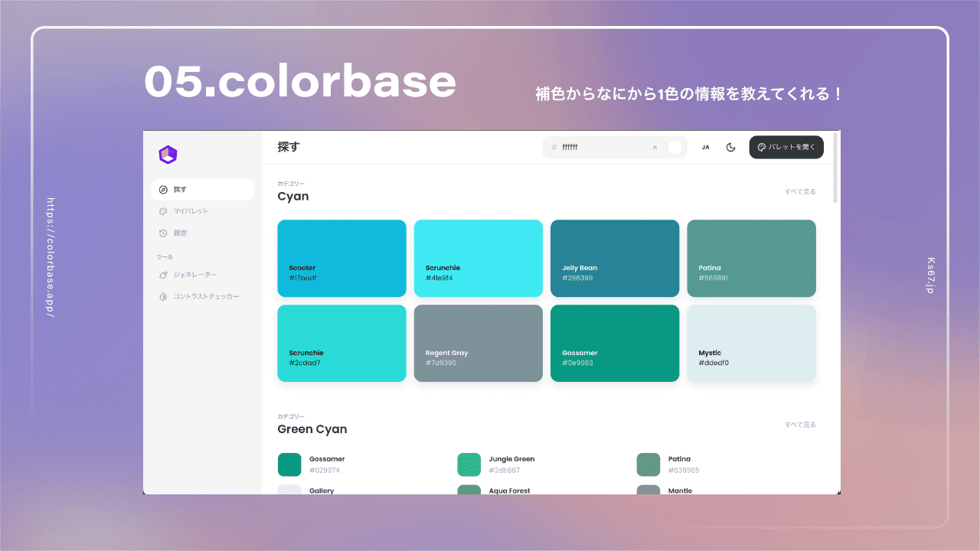Select the Scrunchie #41e9f4 color card

479,259
